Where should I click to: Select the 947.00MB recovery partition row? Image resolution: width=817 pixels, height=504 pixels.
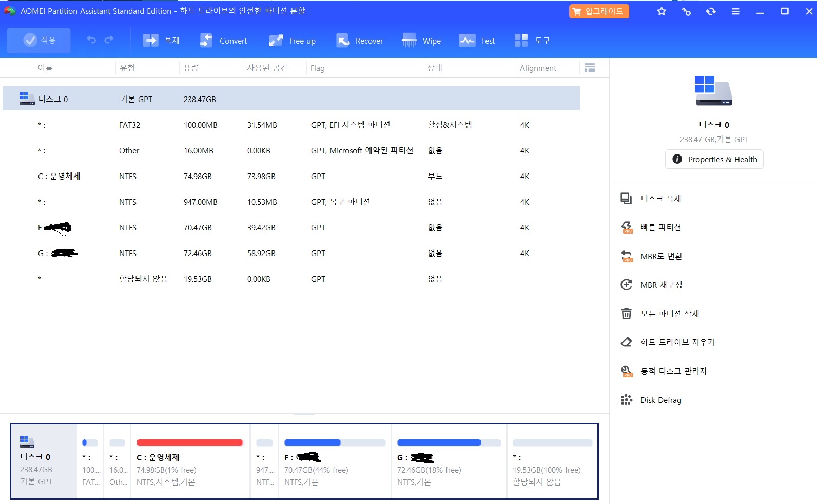pyautogui.click(x=291, y=202)
